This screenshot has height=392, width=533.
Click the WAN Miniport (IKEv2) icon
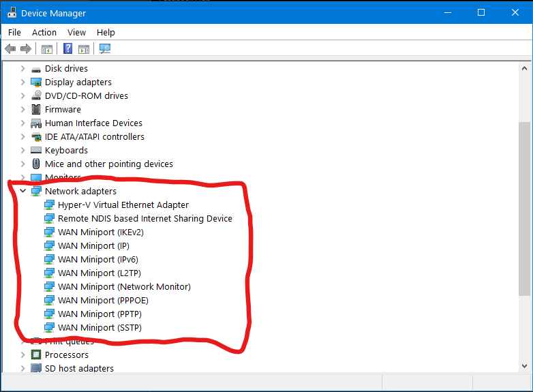[x=49, y=232]
